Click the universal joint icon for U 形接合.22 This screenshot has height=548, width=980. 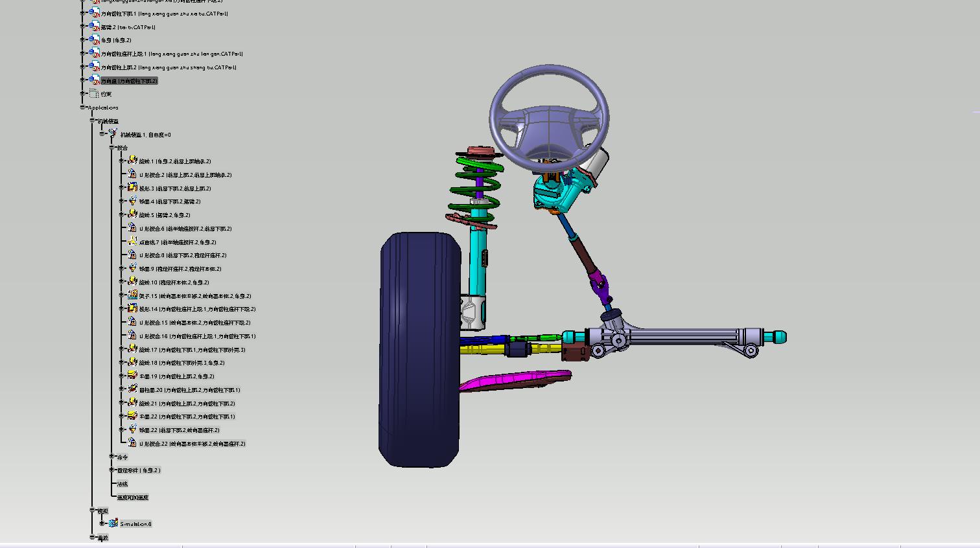pyautogui.click(x=132, y=443)
